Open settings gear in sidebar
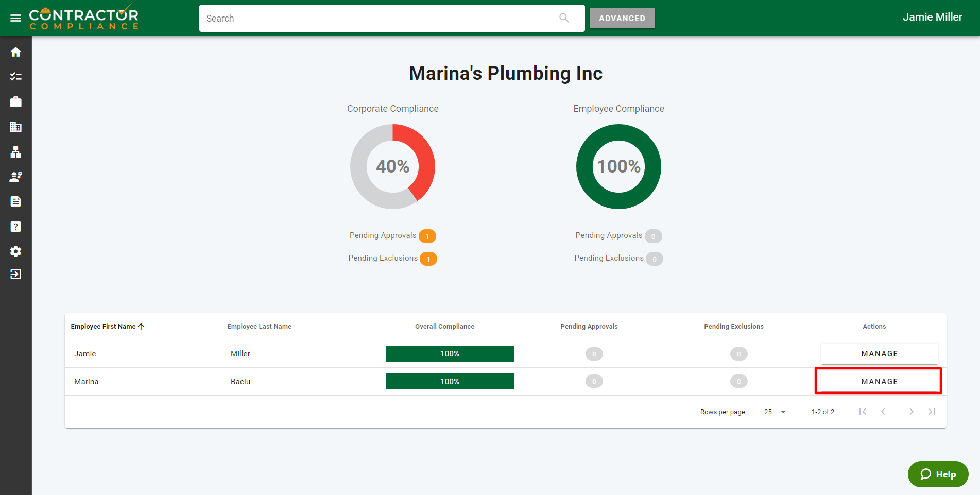This screenshot has height=495, width=980. [x=15, y=251]
